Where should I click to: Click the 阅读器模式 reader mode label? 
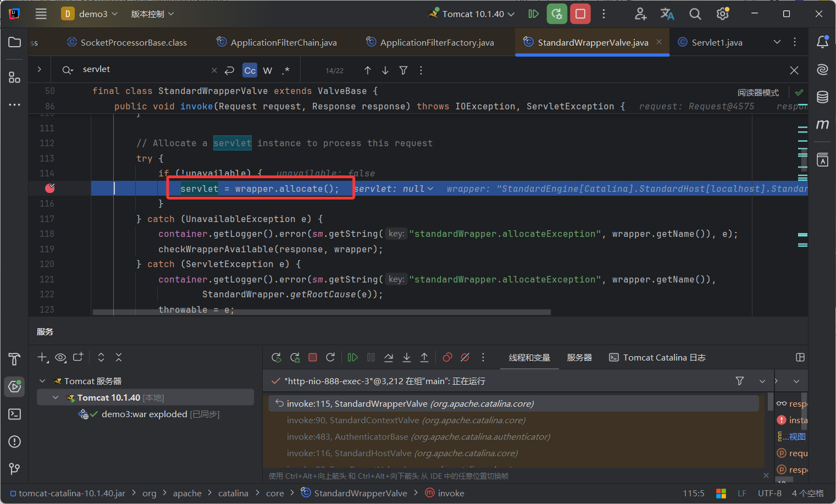pos(758,92)
